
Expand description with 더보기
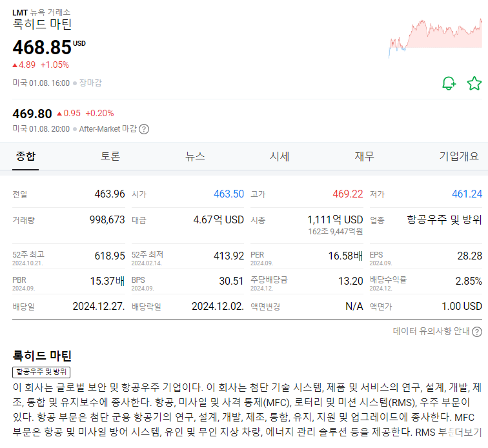coord(468,432)
